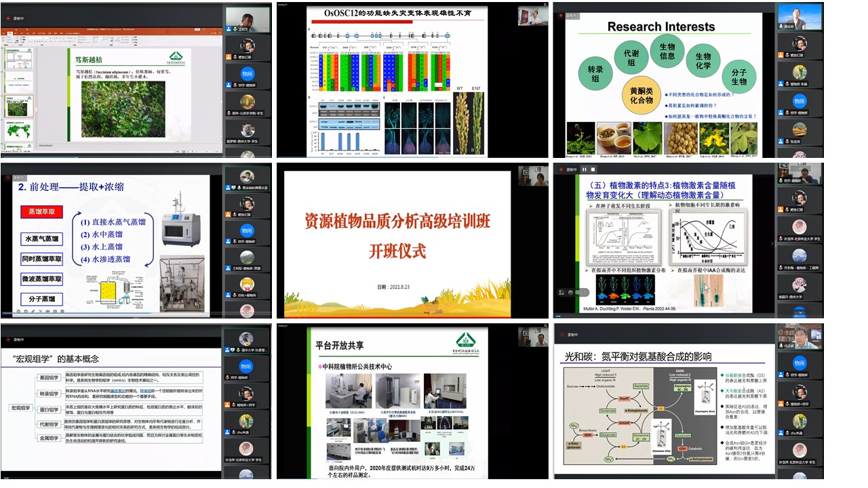Click blue 物所 avatar beside the blueberry slide
The image size is (868, 488).
tap(248, 73)
